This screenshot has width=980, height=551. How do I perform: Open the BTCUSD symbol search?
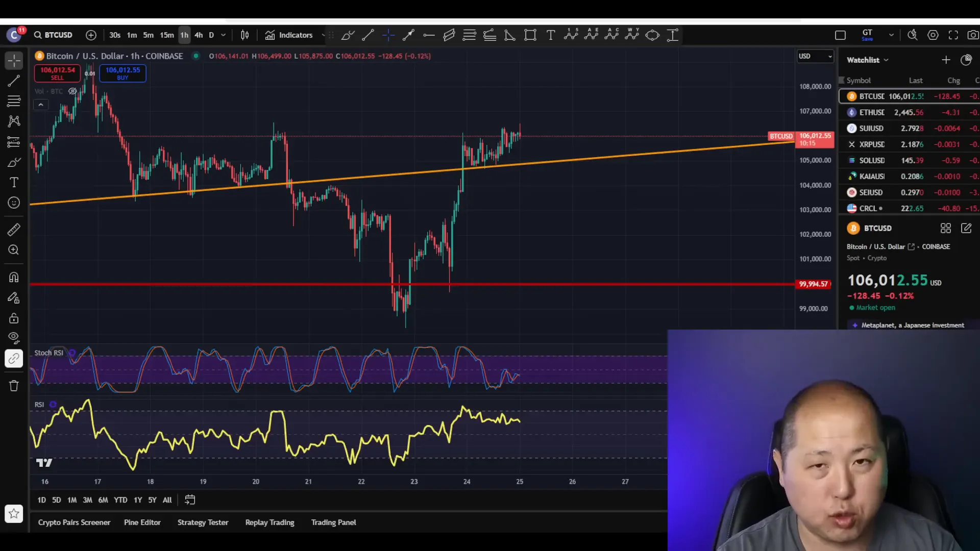tap(53, 35)
